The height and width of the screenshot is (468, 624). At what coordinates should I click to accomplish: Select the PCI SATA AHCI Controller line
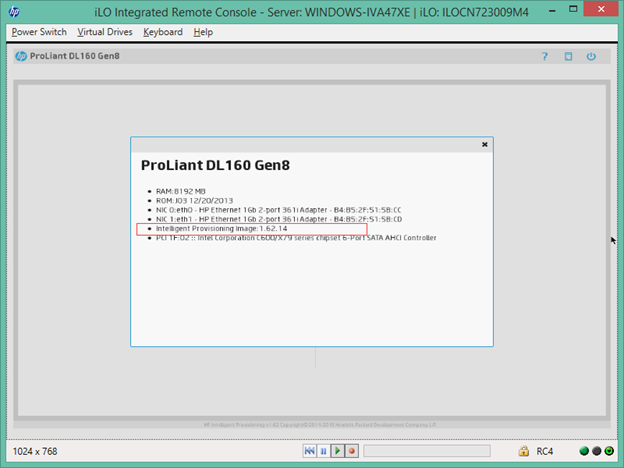(296, 238)
